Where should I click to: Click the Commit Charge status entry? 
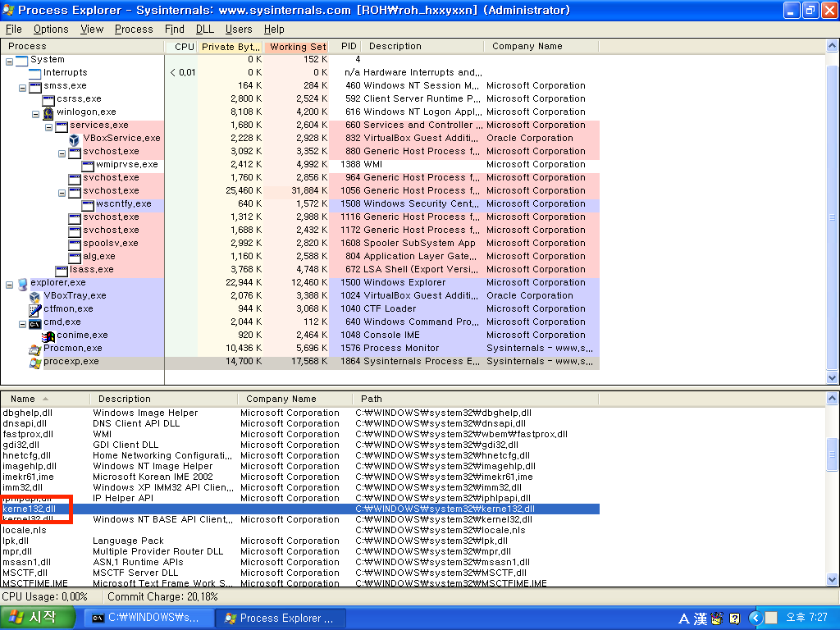[162, 597]
